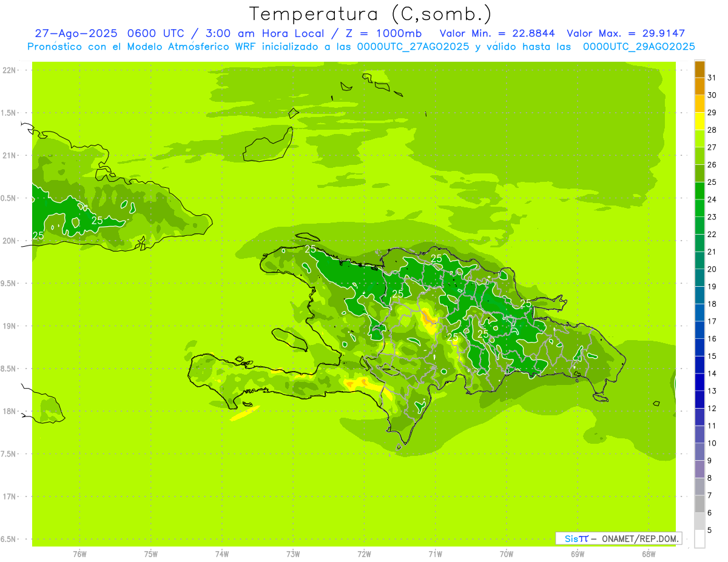Click the '70W' longitude axis label
Image resolution: width=728 pixels, height=562 pixels.
tap(507, 554)
